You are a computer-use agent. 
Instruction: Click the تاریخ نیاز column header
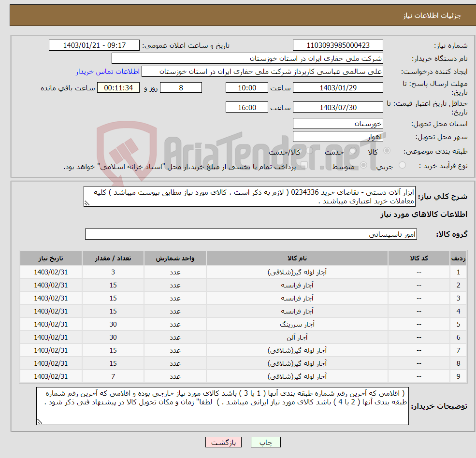(51, 258)
